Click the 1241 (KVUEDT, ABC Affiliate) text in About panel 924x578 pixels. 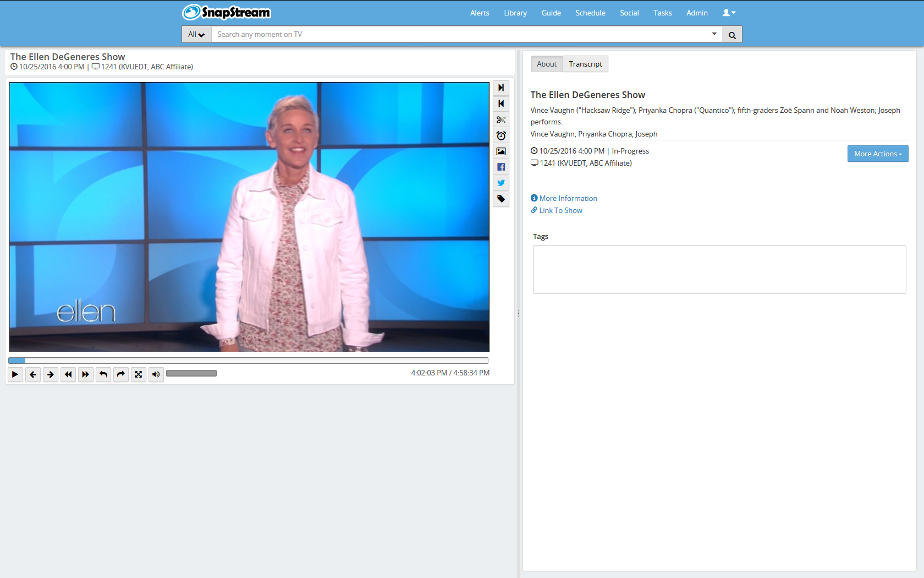[586, 163]
